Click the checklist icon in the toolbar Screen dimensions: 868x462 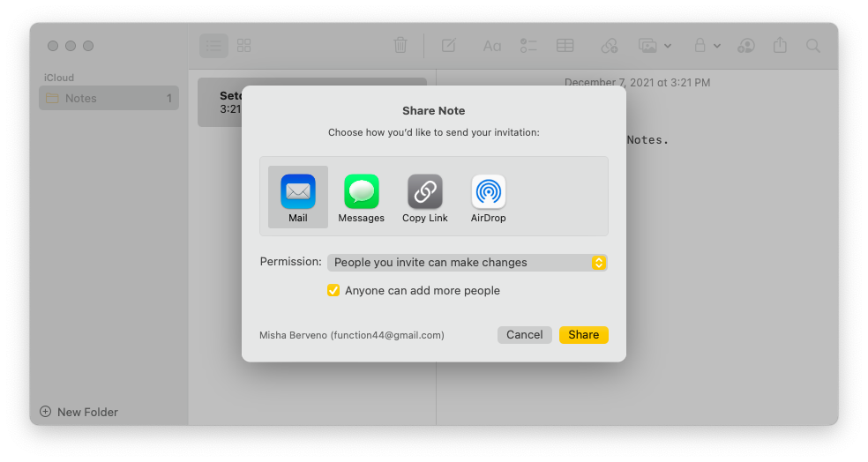point(528,45)
